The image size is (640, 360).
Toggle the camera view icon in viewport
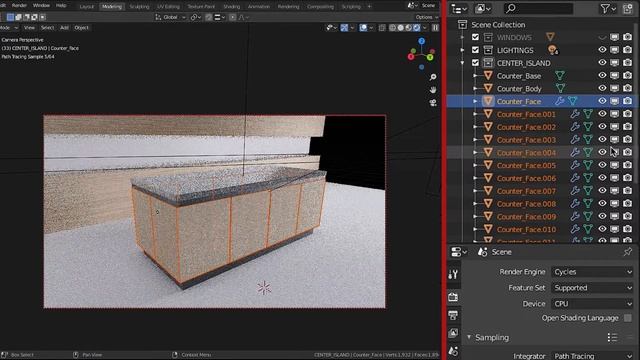433,102
